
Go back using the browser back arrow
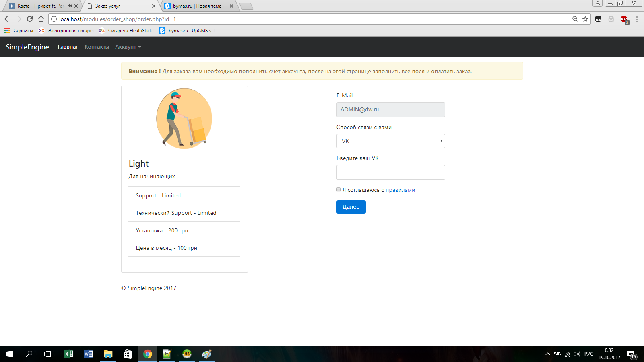point(7,19)
